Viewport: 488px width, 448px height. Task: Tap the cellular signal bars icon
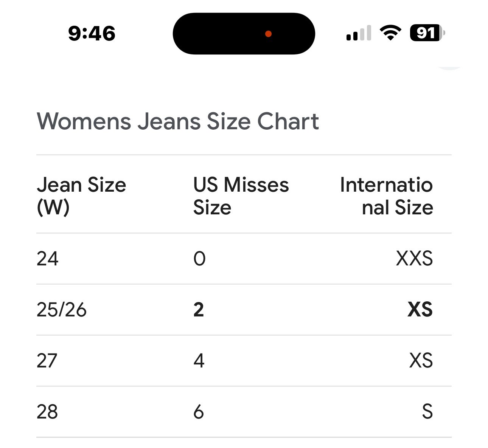[x=359, y=33]
